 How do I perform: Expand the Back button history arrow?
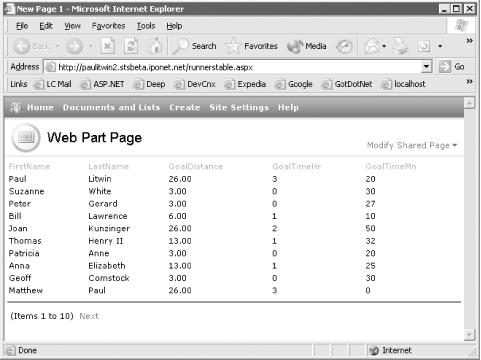pos(58,46)
